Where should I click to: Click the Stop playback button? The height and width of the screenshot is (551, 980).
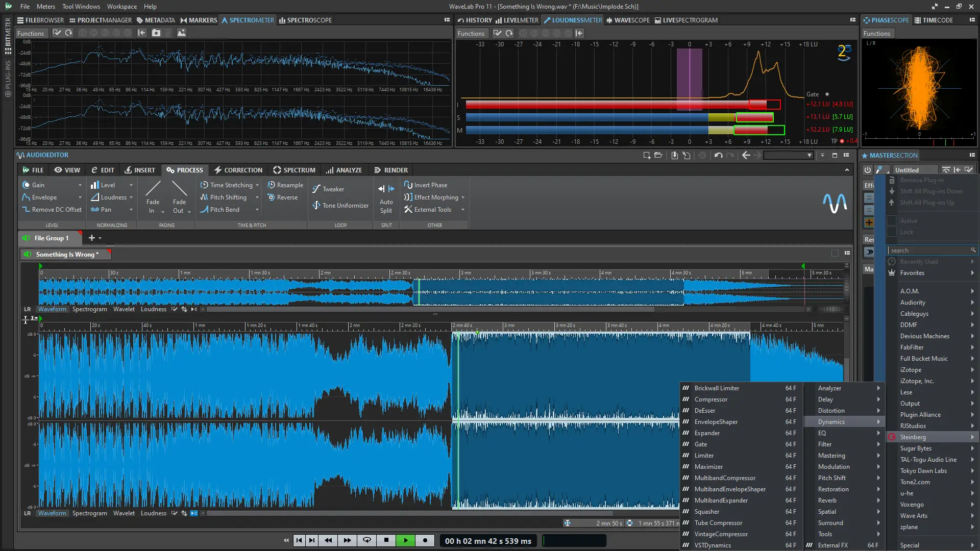click(386, 540)
